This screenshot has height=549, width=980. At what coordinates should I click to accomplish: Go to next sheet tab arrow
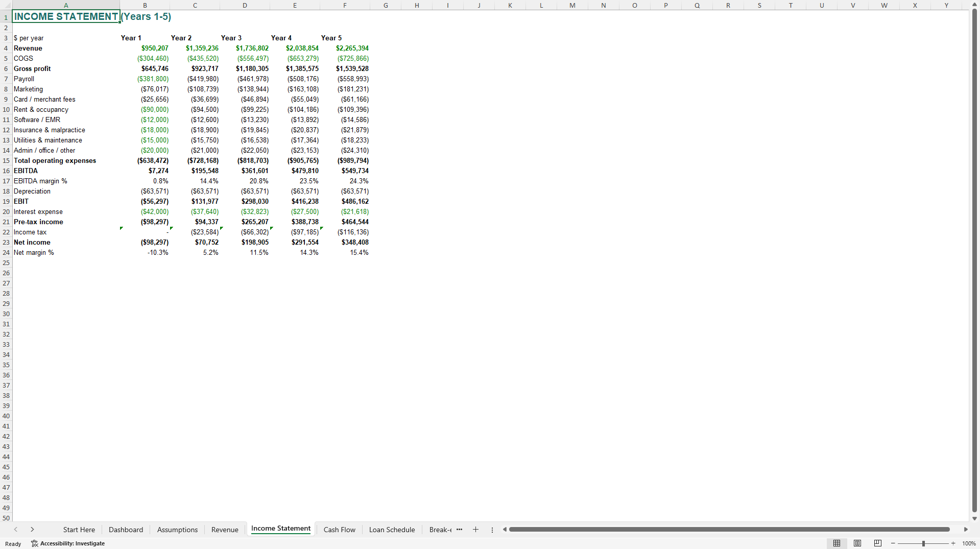[32, 530]
